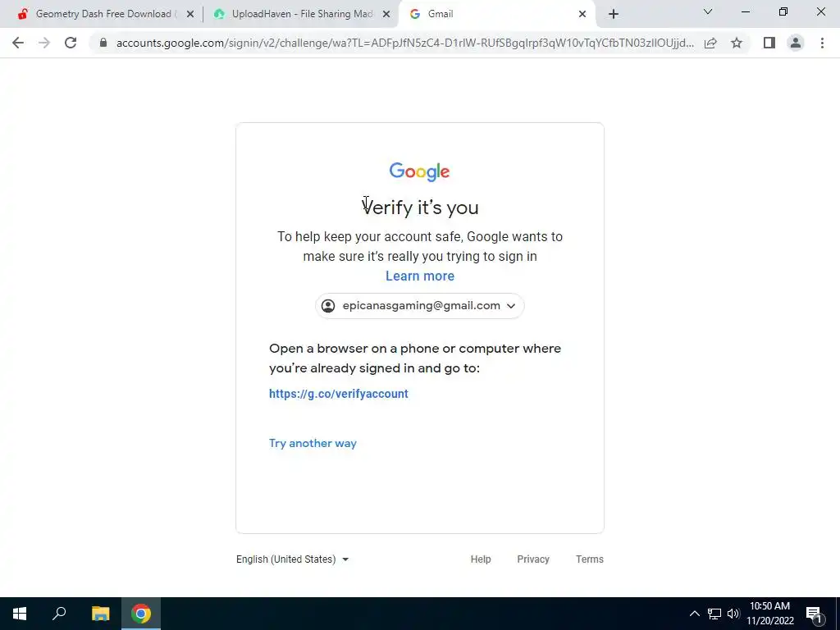Open the English (United States) language dropdown

coord(293,559)
